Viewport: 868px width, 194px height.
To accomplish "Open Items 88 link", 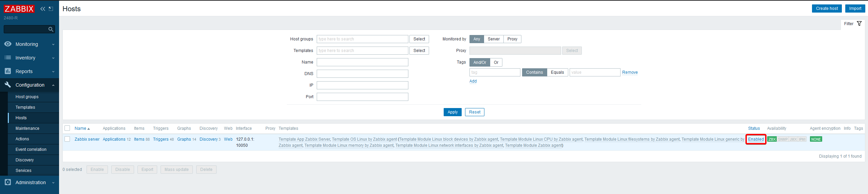I will [x=139, y=139].
